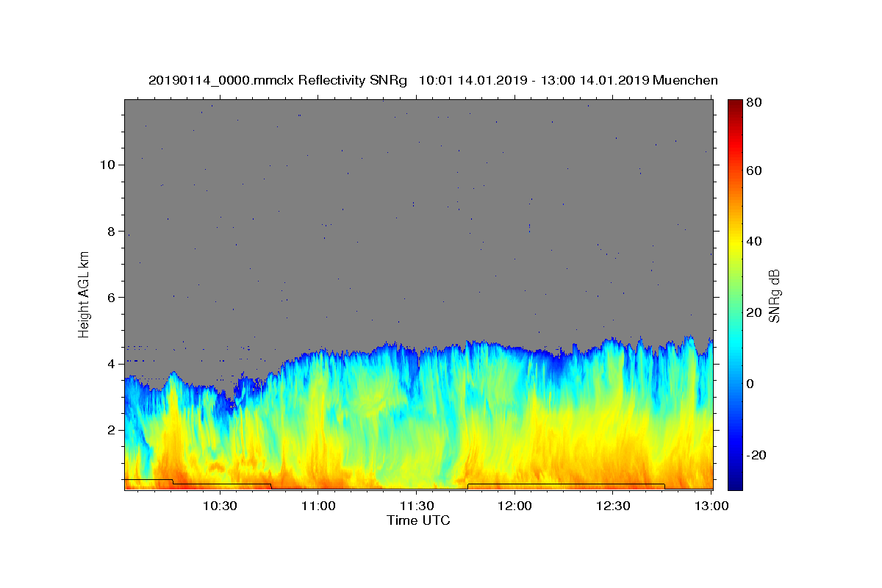Click the dark blue bottom of the colorbar
The height and width of the screenshot is (588, 882).
point(735,484)
